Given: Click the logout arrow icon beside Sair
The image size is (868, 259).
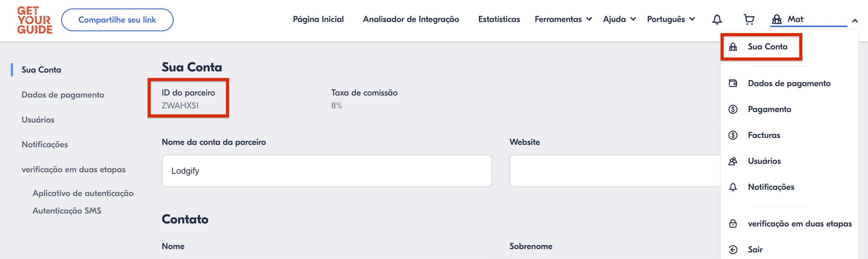Looking at the screenshot, I should (733, 250).
